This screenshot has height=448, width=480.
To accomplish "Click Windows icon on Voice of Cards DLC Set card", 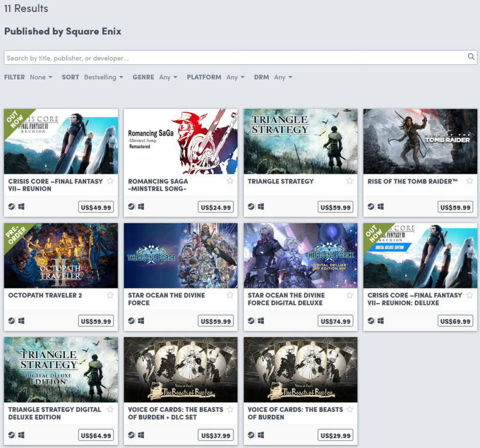I will [x=141, y=435].
